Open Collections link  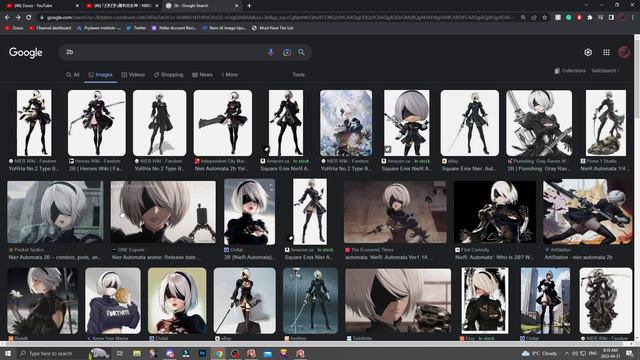click(x=570, y=71)
